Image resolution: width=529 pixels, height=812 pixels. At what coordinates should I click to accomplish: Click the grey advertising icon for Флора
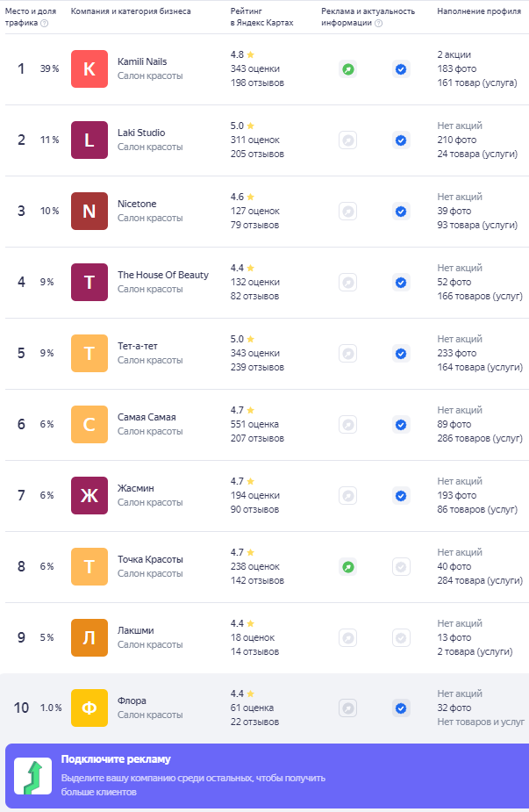[347, 708]
